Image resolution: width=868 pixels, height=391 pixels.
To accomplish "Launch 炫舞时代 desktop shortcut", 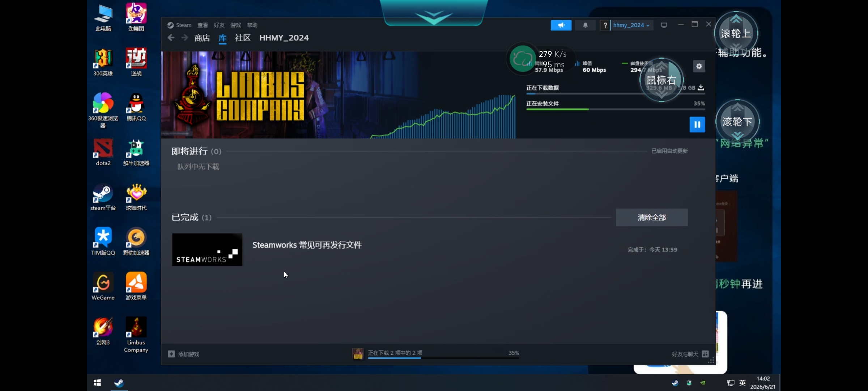I will pyautogui.click(x=136, y=197).
